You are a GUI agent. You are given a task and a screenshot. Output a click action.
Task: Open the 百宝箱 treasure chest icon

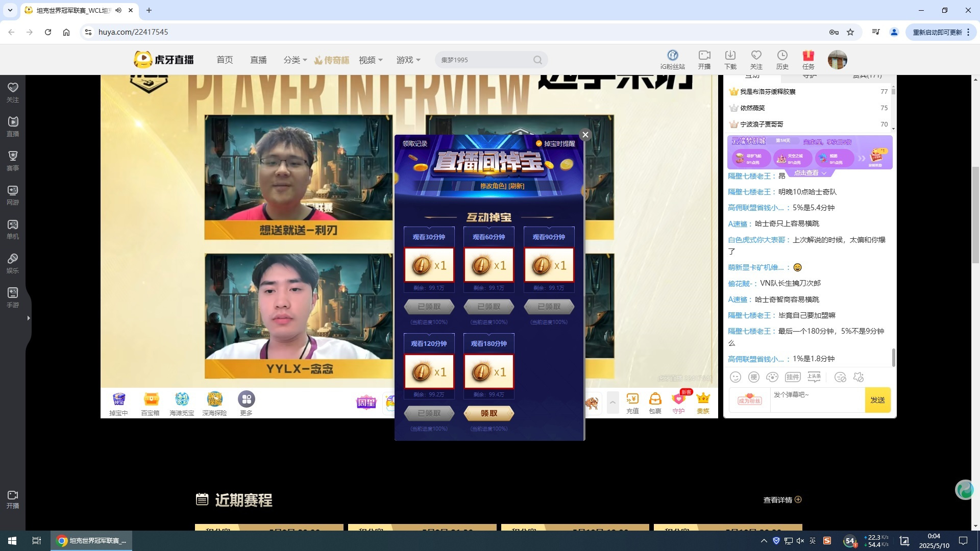click(x=151, y=404)
